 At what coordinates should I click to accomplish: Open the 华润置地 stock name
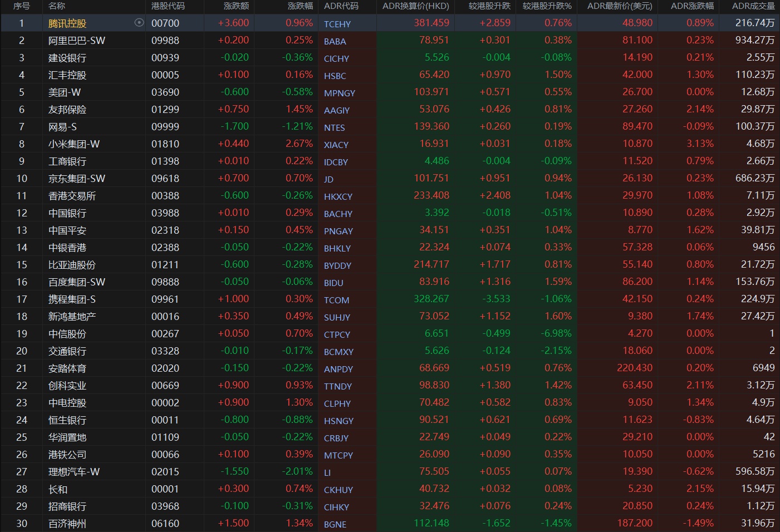pyautogui.click(x=67, y=437)
